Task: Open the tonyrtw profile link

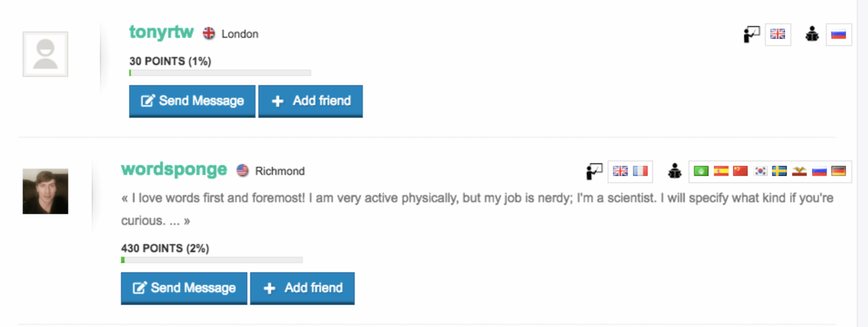Action: pos(161,33)
